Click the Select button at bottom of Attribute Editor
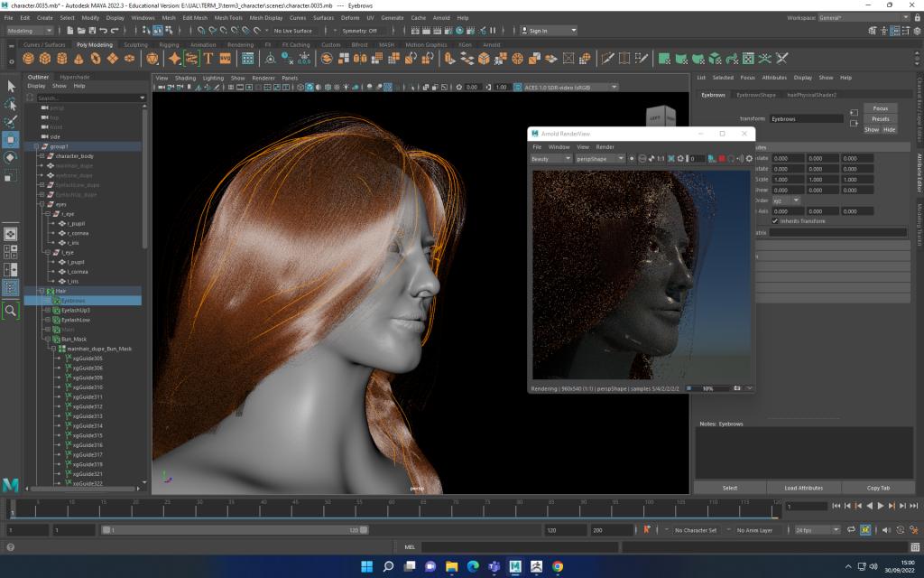This screenshot has height=578, width=924. point(730,488)
